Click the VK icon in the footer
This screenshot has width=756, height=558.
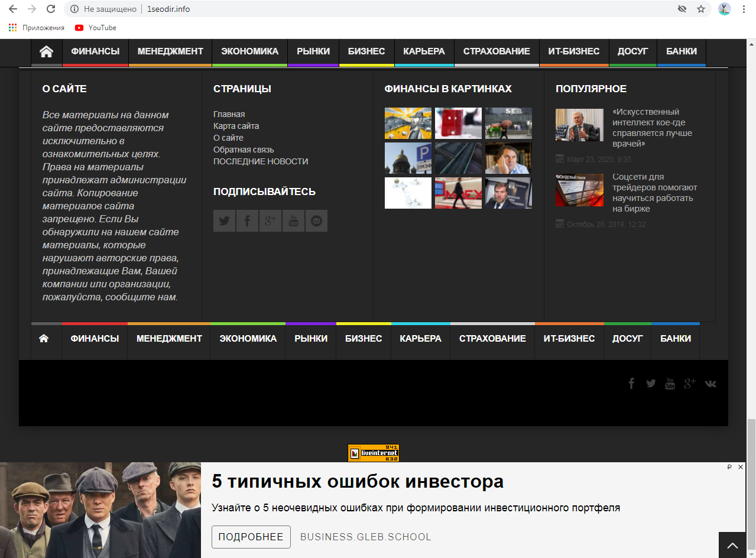710,384
